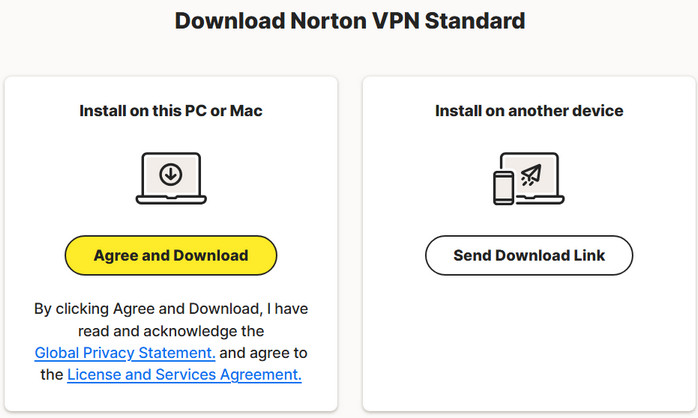Click the words "and agree to" in the disclaimer
The width and height of the screenshot is (698, 418).
pyautogui.click(x=262, y=353)
